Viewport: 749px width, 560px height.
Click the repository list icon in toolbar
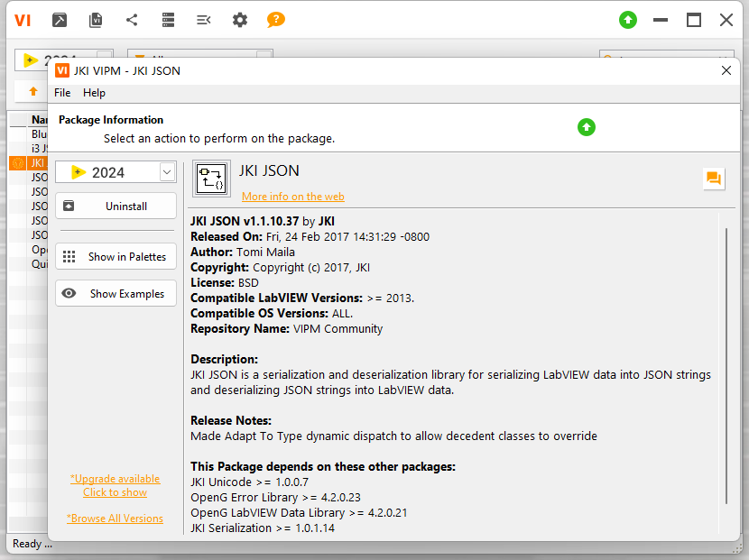tap(168, 20)
